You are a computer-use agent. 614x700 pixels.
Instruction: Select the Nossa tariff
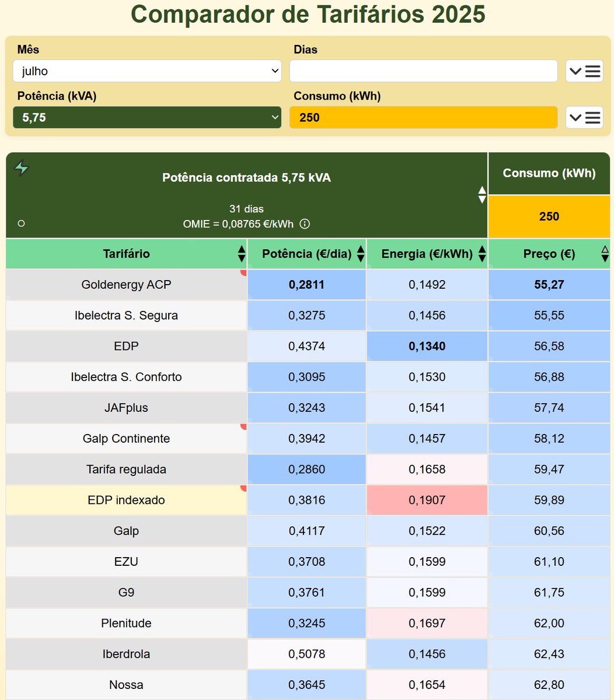click(x=127, y=685)
